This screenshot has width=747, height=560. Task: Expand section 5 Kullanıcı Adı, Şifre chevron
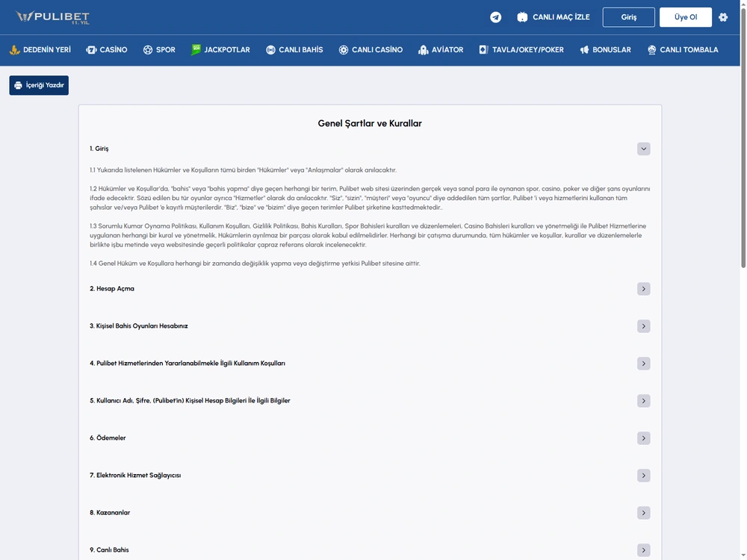(644, 400)
